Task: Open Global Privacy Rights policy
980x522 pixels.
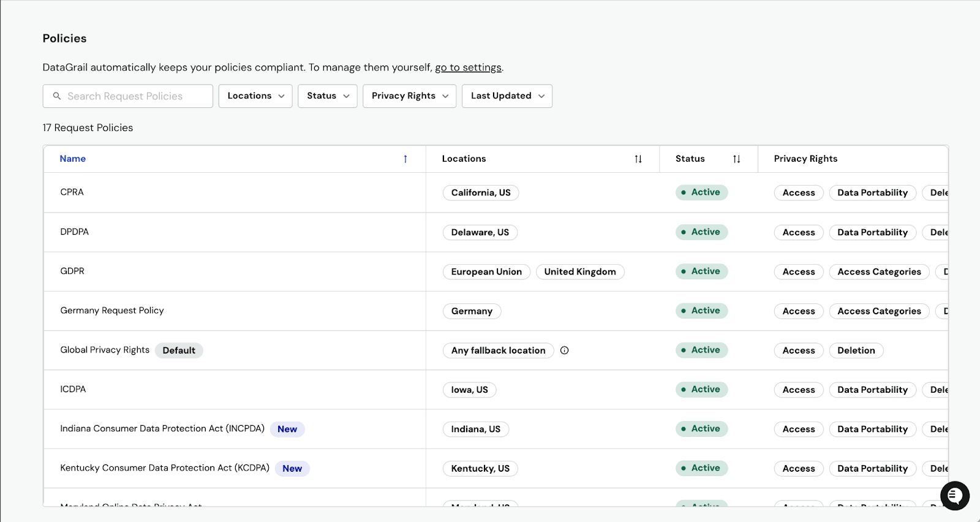Action: [105, 350]
